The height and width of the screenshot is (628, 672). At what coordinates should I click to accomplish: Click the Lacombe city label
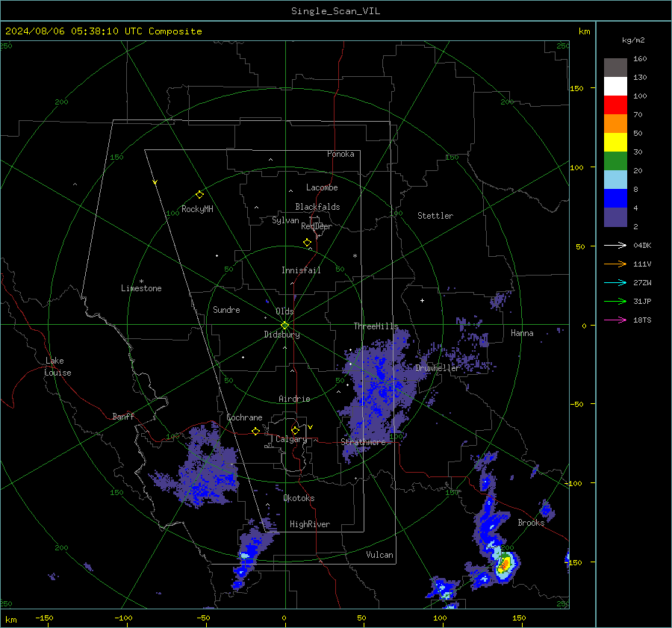click(322, 187)
